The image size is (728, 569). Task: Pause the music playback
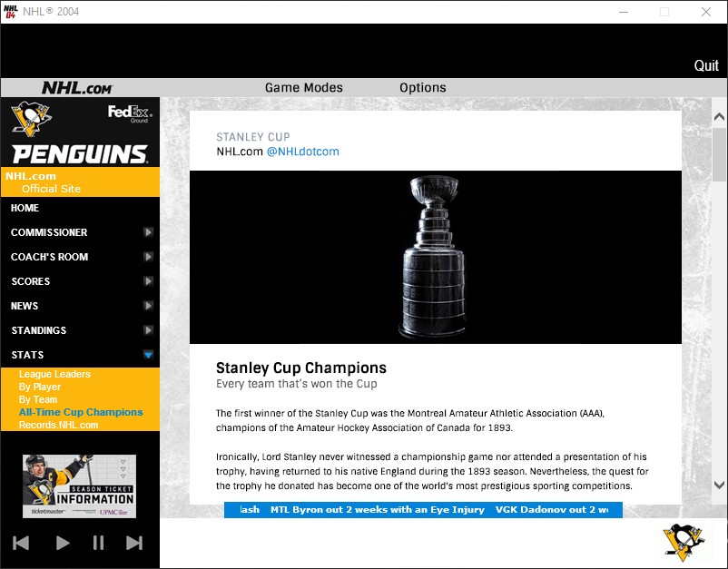click(x=98, y=543)
